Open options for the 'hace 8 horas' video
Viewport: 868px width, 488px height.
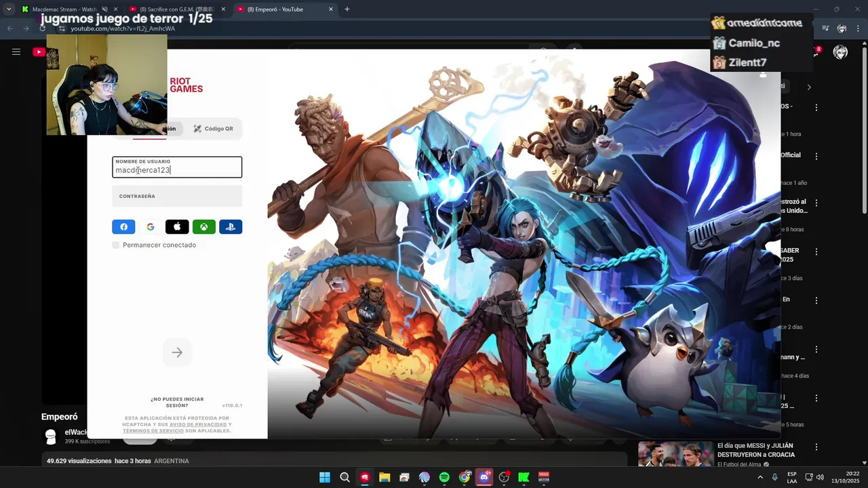[x=816, y=203]
